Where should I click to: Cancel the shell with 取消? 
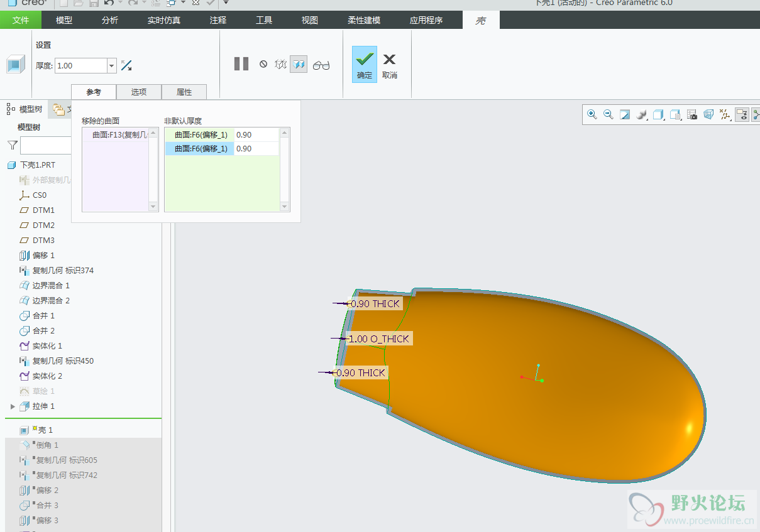pyautogui.click(x=390, y=65)
